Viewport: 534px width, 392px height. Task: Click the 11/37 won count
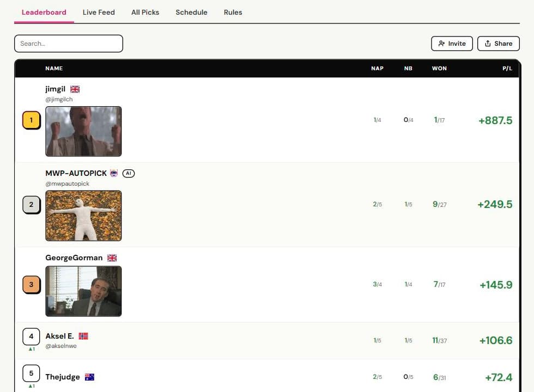439,340
